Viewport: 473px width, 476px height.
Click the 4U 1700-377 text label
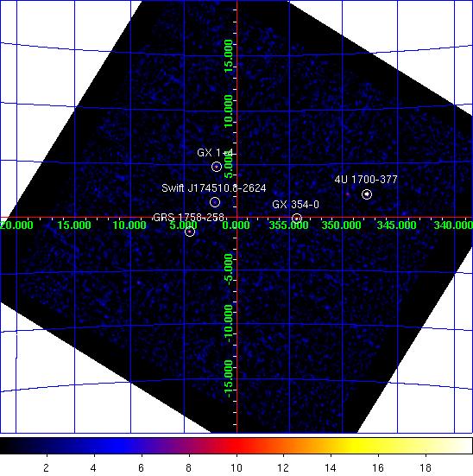point(366,180)
